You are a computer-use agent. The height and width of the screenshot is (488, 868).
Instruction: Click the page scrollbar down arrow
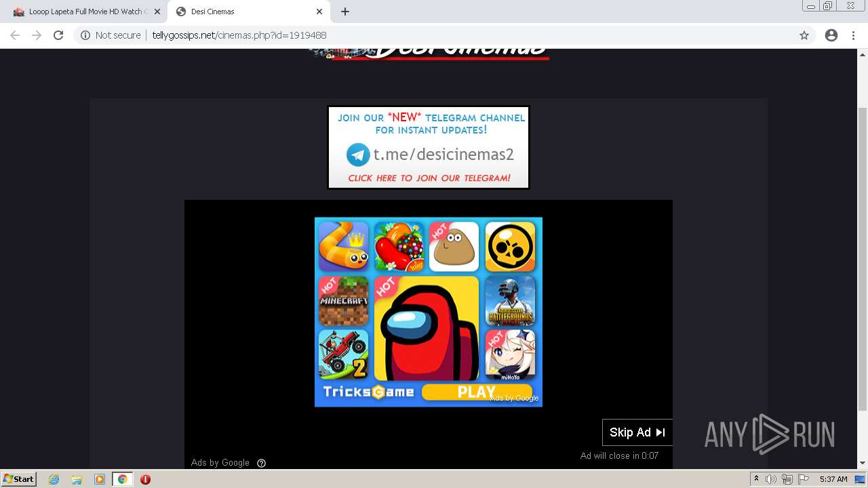coord(863,464)
